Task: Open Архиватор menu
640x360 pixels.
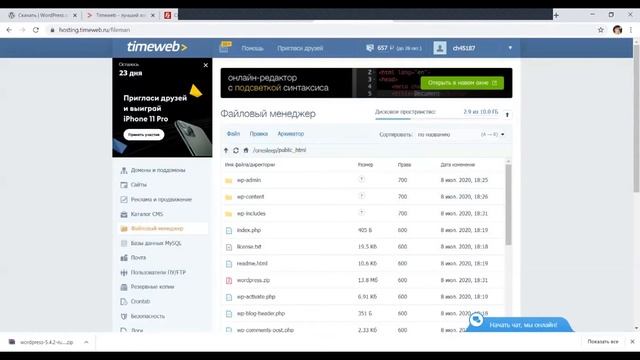Action: click(x=291, y=134)
